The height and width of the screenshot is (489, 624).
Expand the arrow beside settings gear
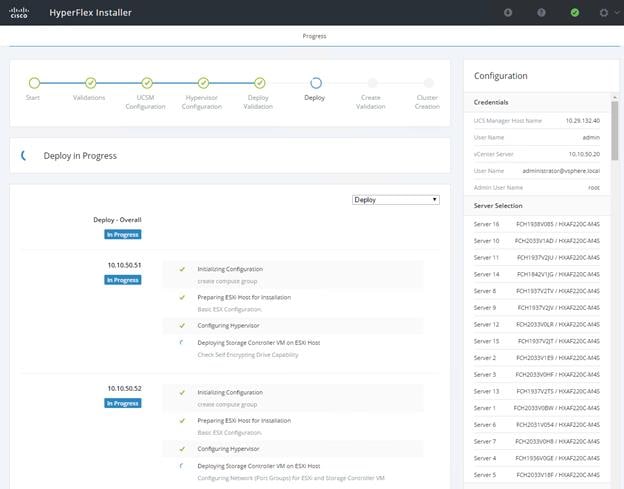pyautogui.click(x=617, y=12)
